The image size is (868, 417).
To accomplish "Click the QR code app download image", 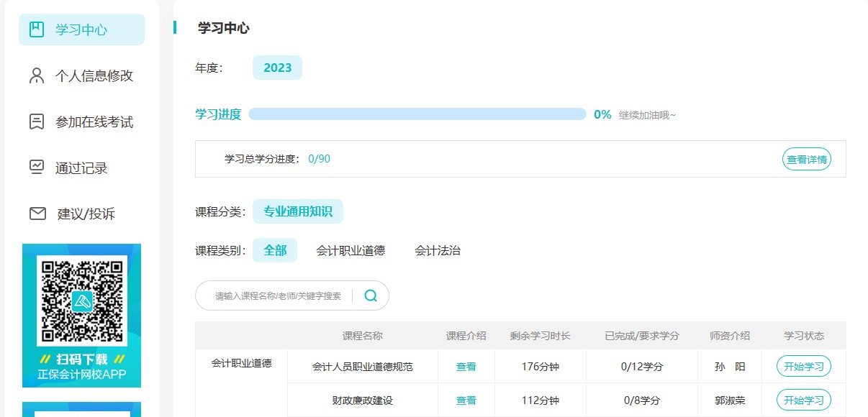I will pyautogui.click(x=81, y=300).
